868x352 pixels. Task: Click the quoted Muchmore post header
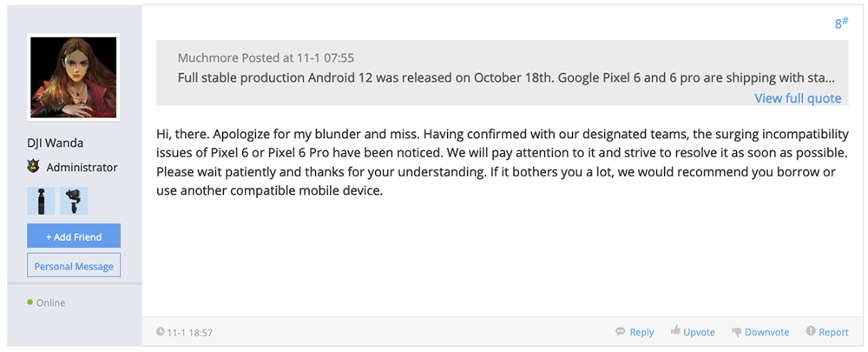pos(266,58)
